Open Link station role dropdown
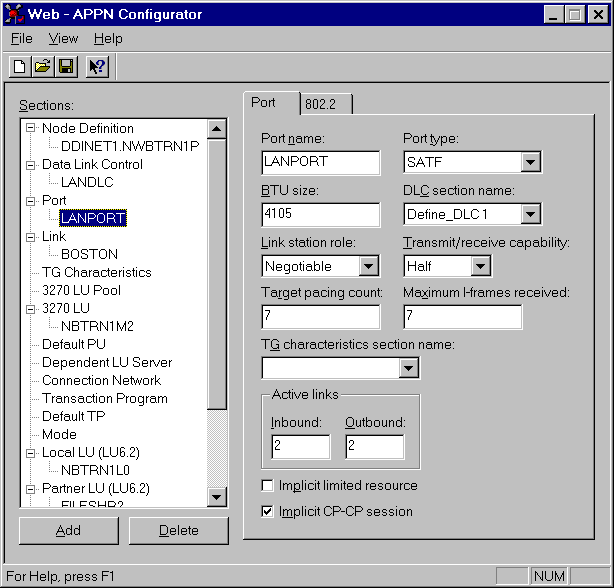This screenshot has width=614, height=588. point(368,266)
